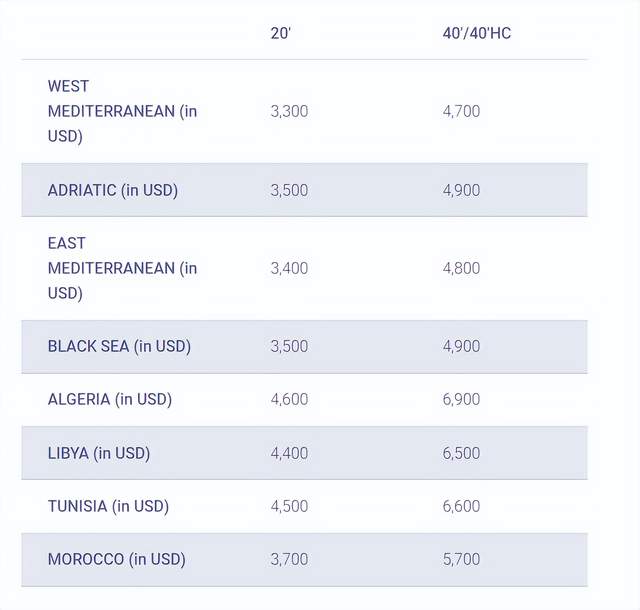
Task: Select Morocco's 3,700 rate cell
Action: 289,559
